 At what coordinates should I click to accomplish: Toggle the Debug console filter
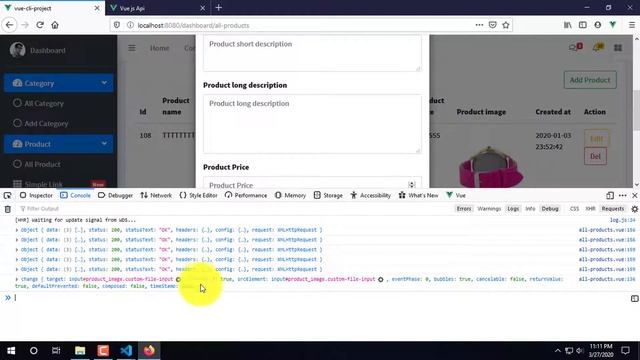550,209
